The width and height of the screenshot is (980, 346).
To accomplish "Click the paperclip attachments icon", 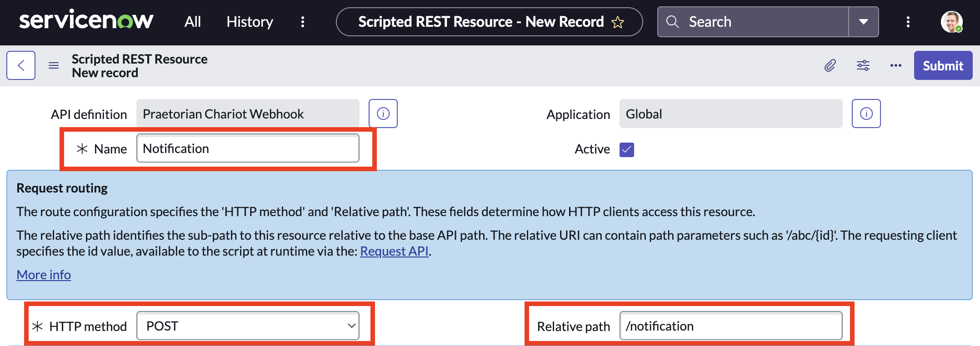I will coord(830,65).
